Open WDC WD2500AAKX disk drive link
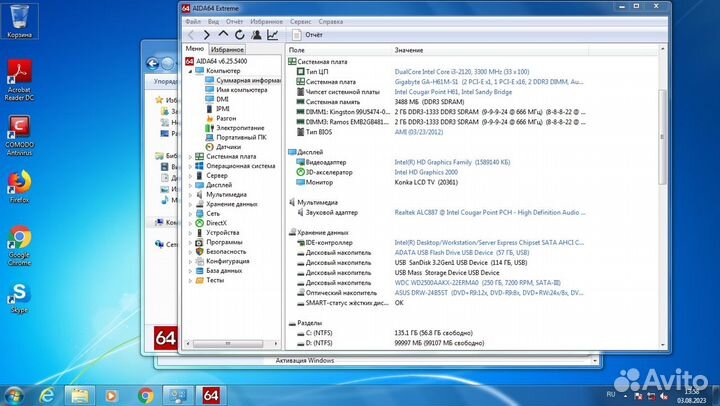This screenshot has width=720, height=406. click(x=478, y=283)
